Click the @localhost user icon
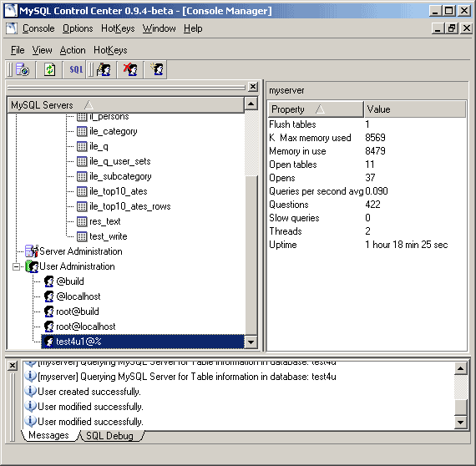476x466 pixels. pyautogui.click(x=48, y=296)
